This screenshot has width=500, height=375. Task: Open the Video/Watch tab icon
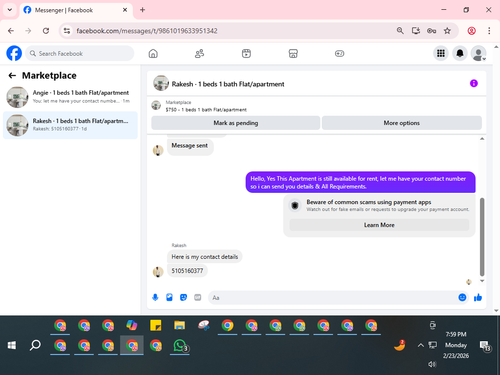click(246, 53)
